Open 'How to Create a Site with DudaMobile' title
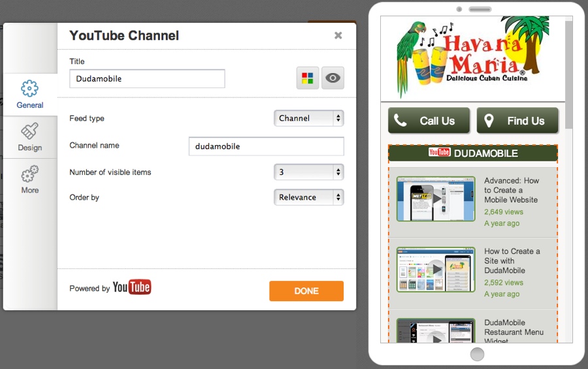 [512, 261]
